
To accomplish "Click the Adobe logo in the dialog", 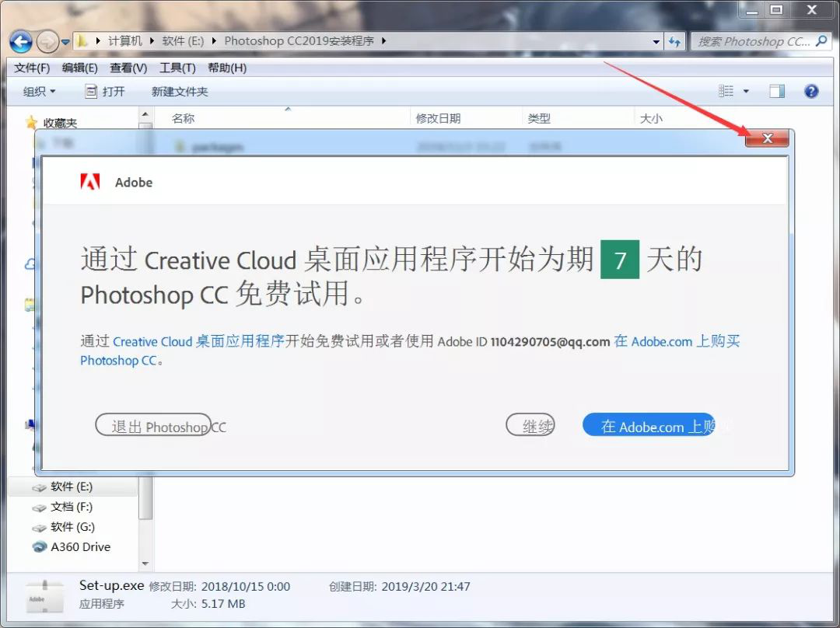I will (x=90, y=182).
